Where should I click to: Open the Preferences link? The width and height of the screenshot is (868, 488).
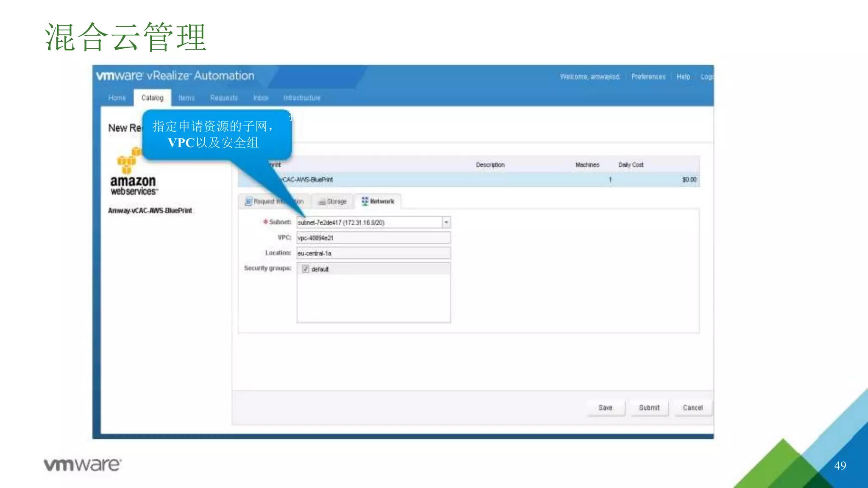648,77
